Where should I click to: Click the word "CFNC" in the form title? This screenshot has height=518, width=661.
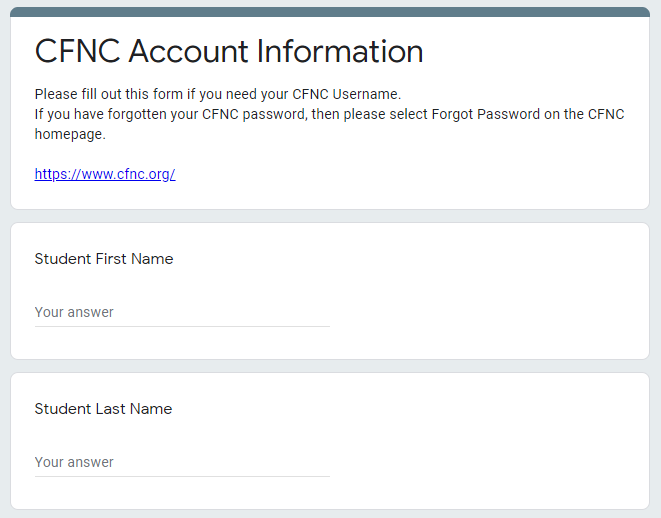[78, 51]
